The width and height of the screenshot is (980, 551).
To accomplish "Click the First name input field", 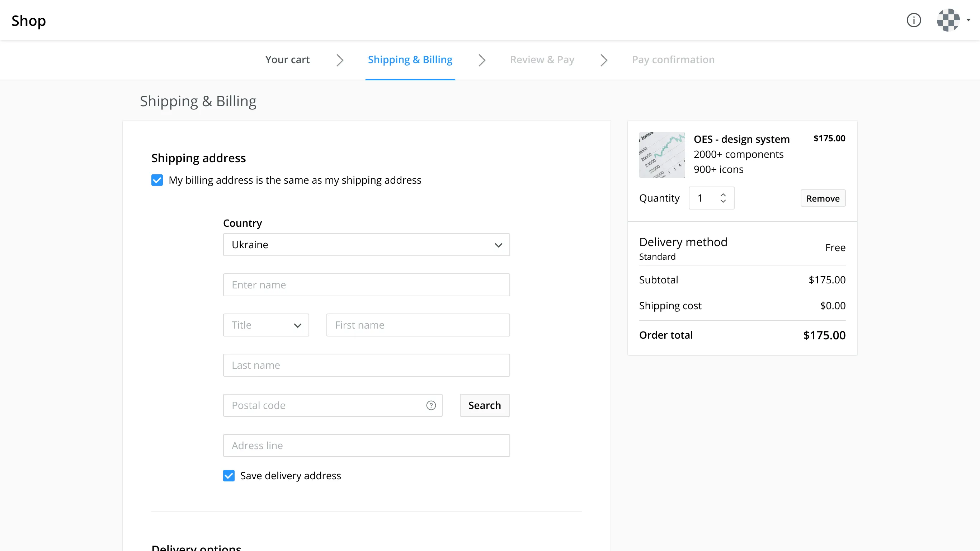I will (x=418, y=325).
